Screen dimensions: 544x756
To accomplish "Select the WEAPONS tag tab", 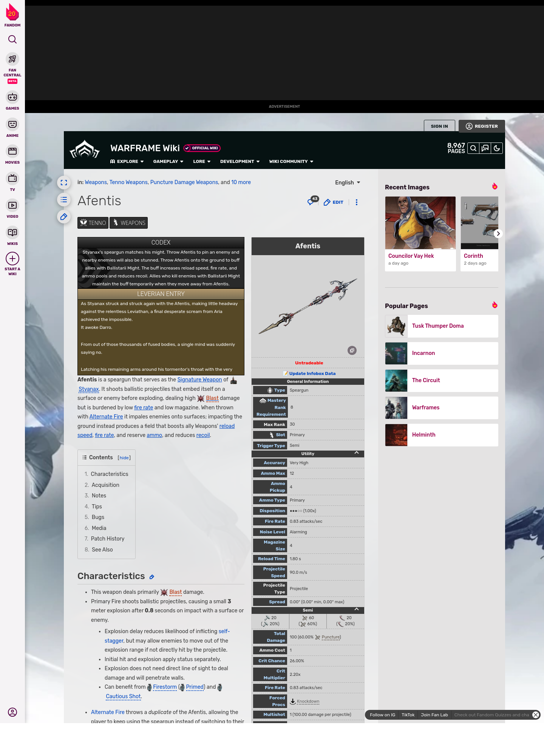I will 128,223.
